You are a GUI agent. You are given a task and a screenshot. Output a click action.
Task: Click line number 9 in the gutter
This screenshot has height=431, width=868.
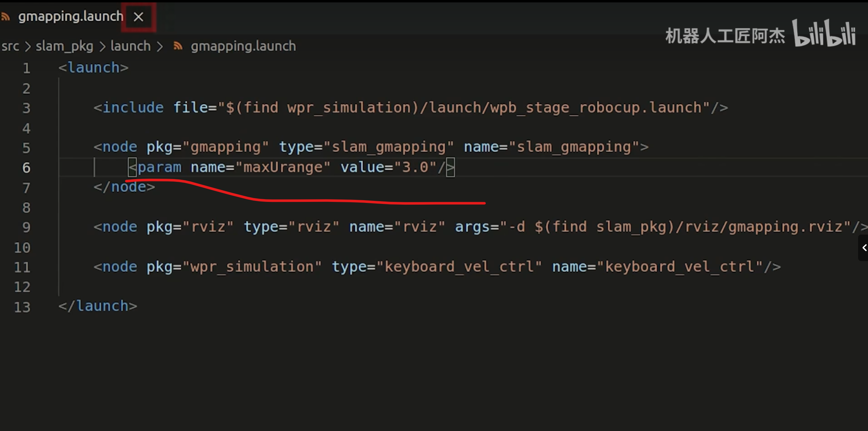click(x=26, y=227)
